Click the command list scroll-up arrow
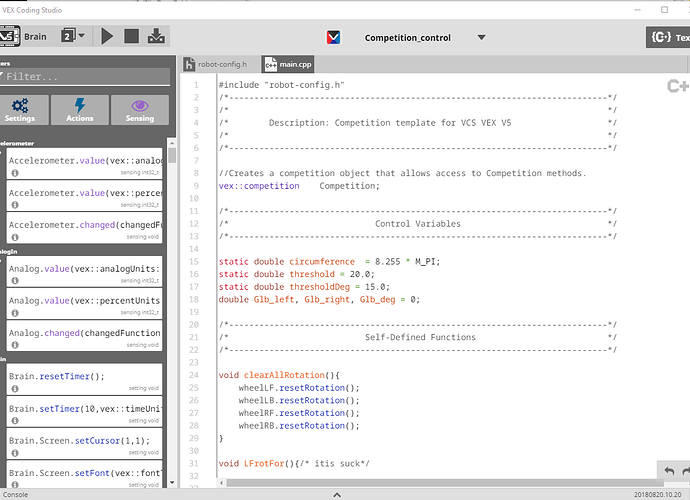Screen dimensions: 690x500 [172, 143]
